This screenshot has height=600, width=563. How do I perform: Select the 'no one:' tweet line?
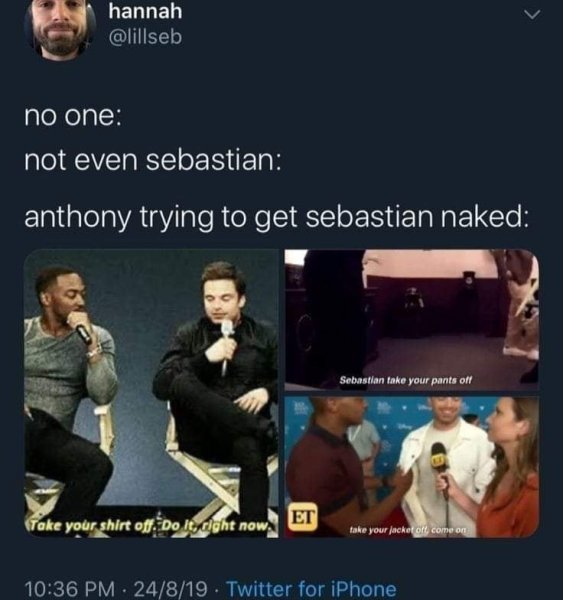click(73, 116)
